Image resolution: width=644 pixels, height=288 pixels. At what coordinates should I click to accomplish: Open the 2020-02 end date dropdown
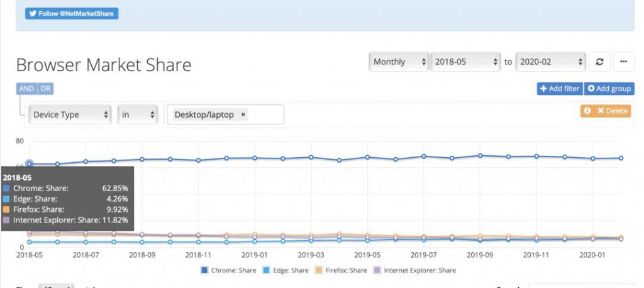(551, 62)
